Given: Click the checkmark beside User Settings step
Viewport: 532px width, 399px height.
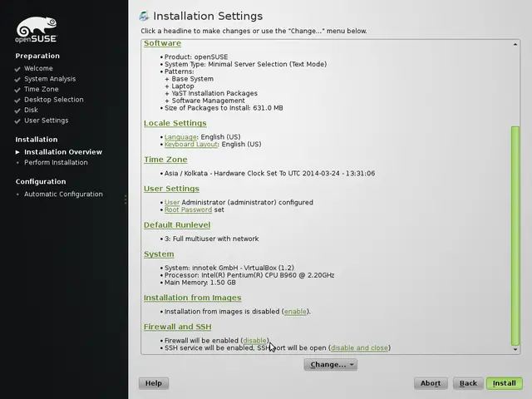Looking at the screenshot, I should 17,121.
